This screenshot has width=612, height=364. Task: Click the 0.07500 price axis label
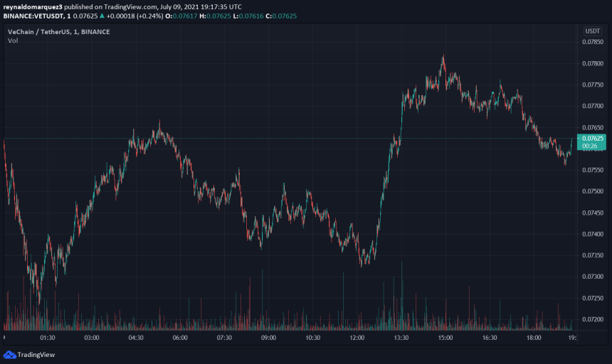(593, 191)
